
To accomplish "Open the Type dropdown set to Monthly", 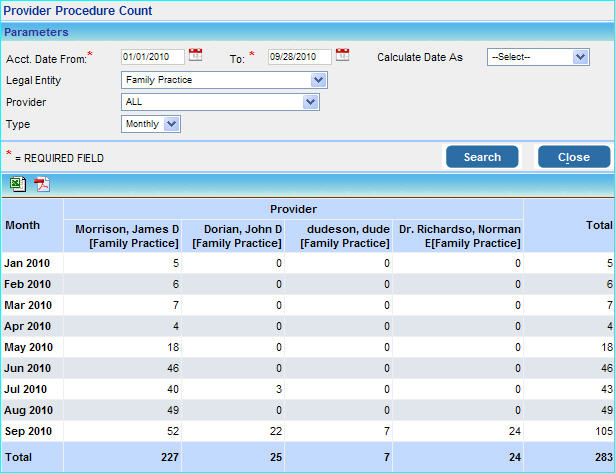I will [150, 124].
